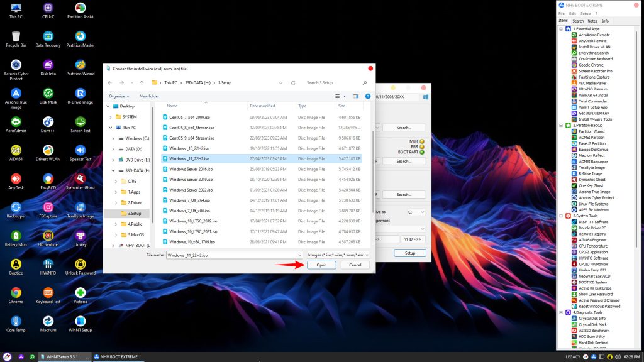
Task: Switch to the Info tab in NHV Boot
Action: point(605,21)
